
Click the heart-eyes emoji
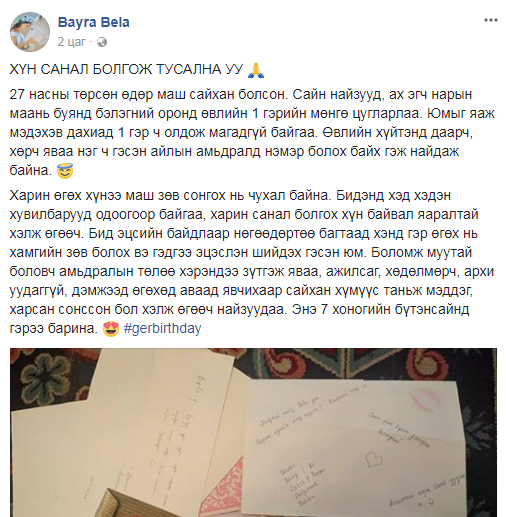click(111, 329)
